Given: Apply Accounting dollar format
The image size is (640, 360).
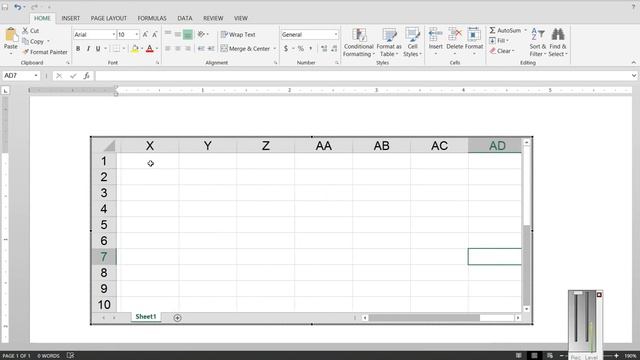Looking at the screenshot, I should click(x=286, y=49).
